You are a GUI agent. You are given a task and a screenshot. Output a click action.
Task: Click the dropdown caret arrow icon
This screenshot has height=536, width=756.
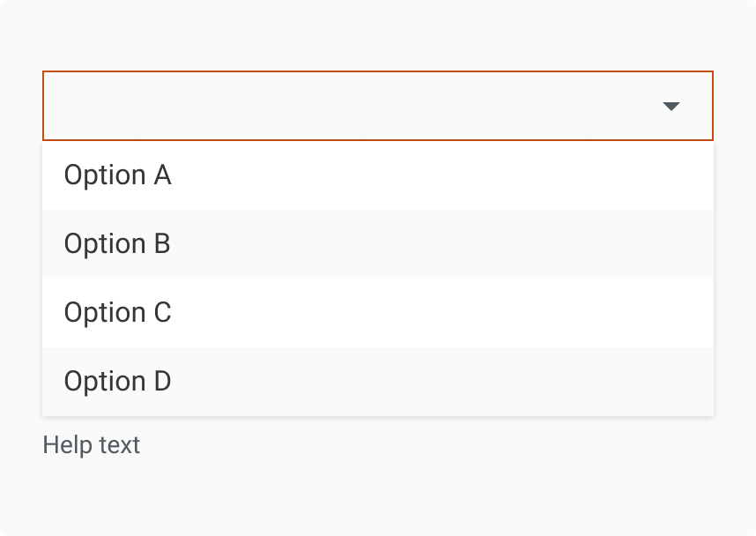pos(671,107)
